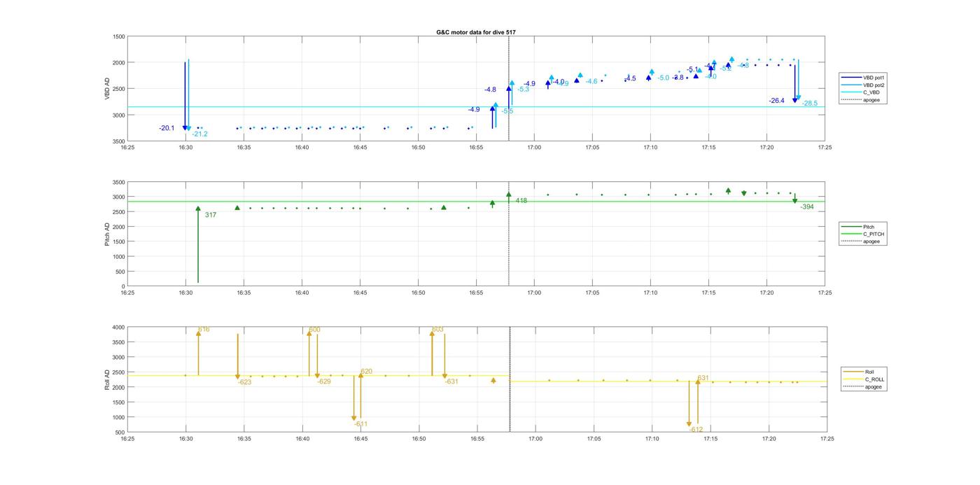Click the "1500" tick on the VBD y-axis
This screenshot has height=485, width=980.
pos(119,36)
